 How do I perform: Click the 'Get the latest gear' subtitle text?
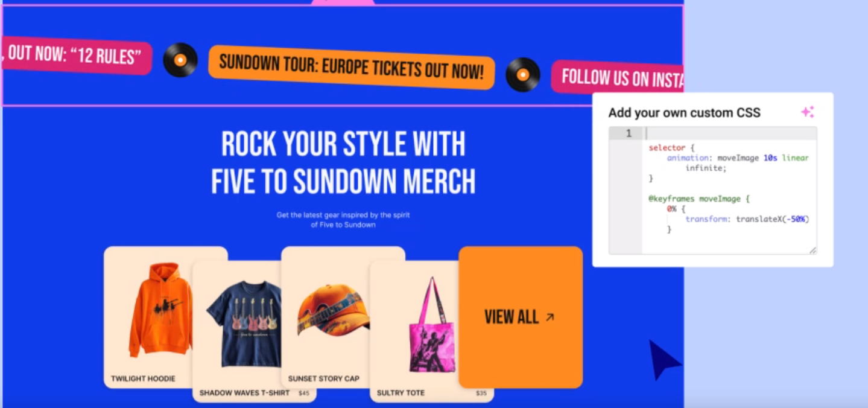(343, 220)
